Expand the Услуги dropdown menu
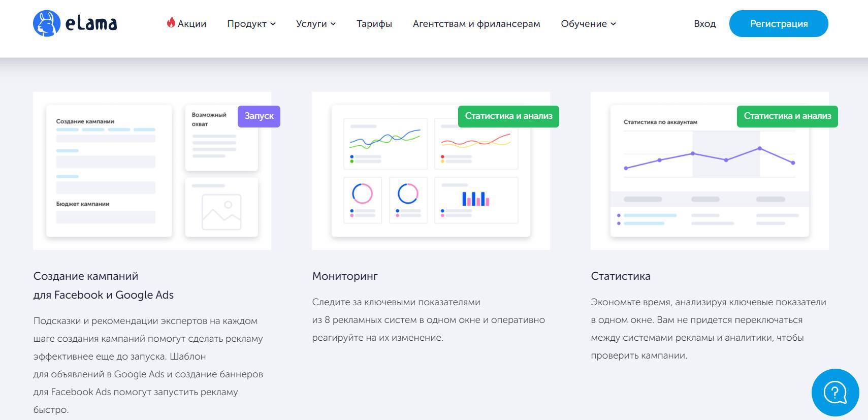868x420 pixels. [315, 24]
